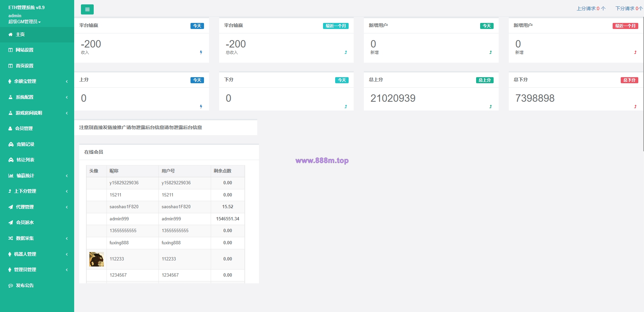
Task: Expand the 数据采集 submenu chevron
Action: click(67, 238)
